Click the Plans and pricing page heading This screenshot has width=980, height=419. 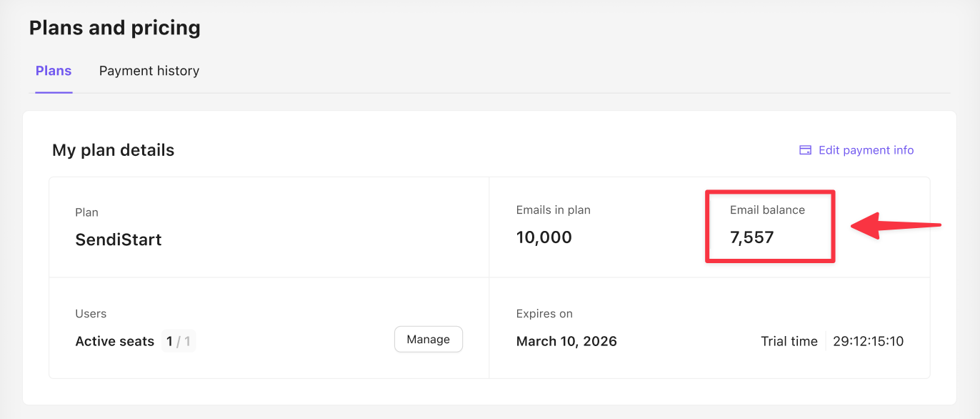click(x=114, y=28)
